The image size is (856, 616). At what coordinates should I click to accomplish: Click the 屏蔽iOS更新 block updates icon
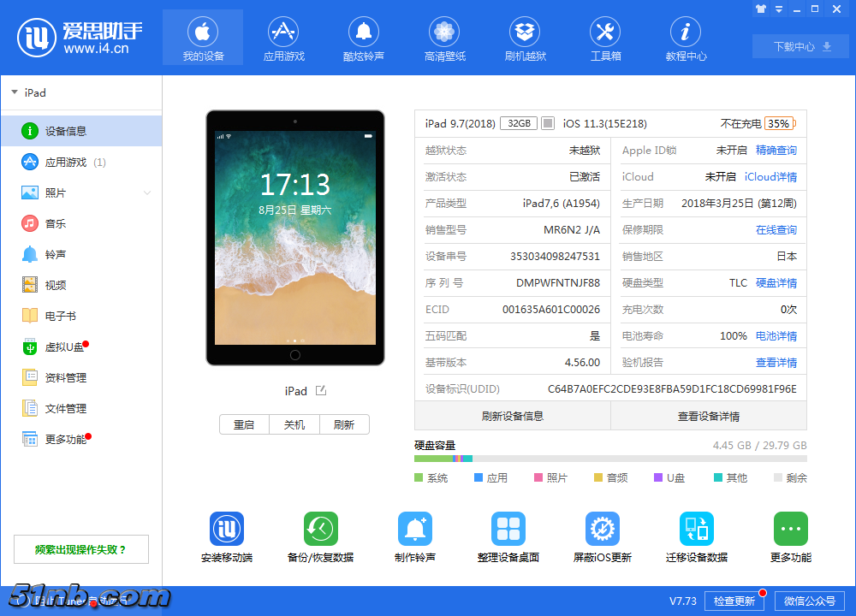tap(602, 528)
